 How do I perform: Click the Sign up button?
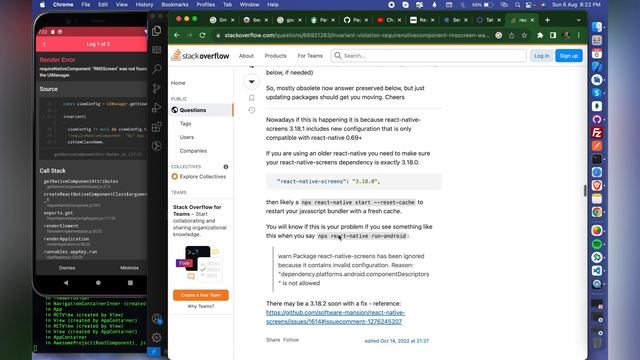pyautogui.click(x=569, y=56)
